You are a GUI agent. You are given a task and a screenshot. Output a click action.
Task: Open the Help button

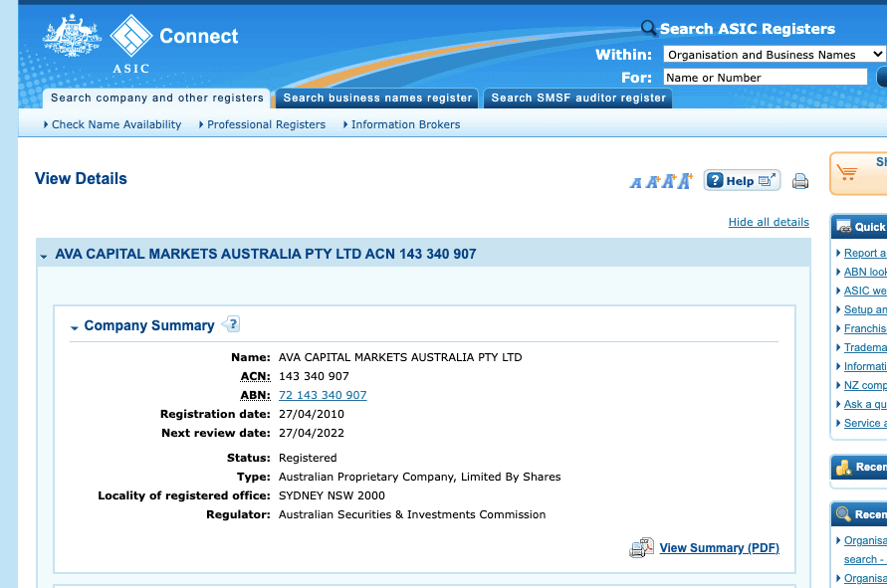point(743,180)
